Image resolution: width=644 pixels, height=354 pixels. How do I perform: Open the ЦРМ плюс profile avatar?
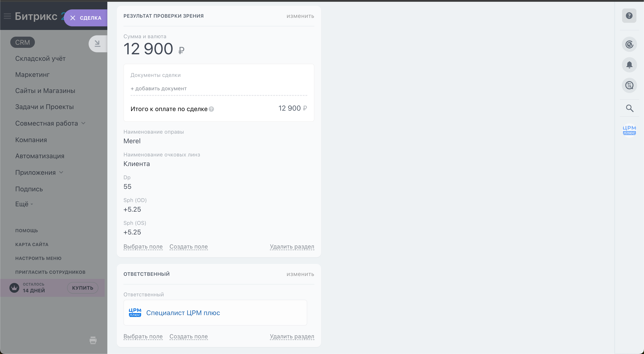pos(629,130)
